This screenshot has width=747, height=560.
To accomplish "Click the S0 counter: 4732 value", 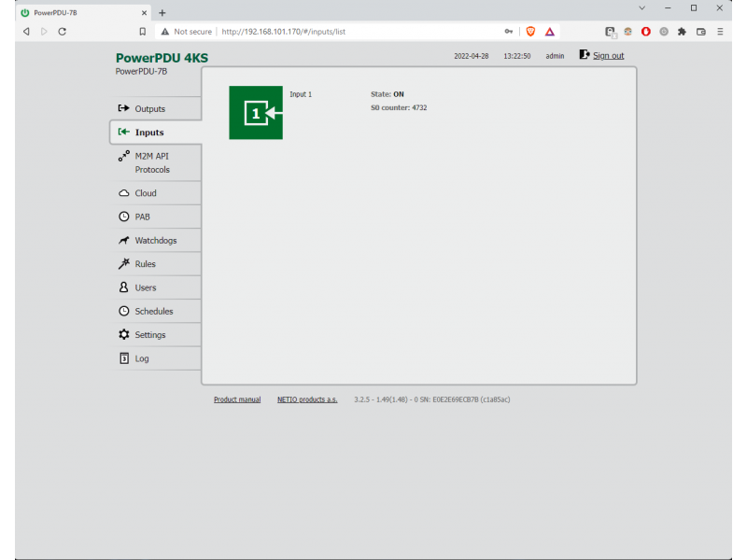I will (x=399, y=107).
